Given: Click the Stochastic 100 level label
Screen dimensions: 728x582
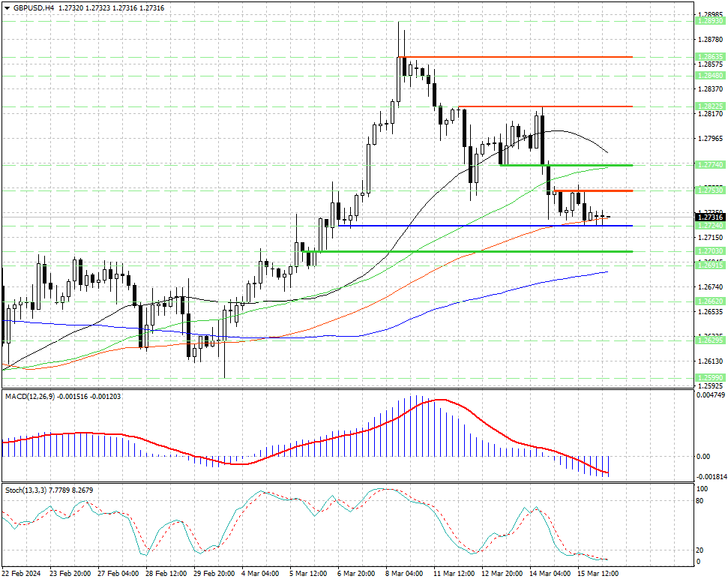Looking at the screenshot, I should click(x=702, y=489).
